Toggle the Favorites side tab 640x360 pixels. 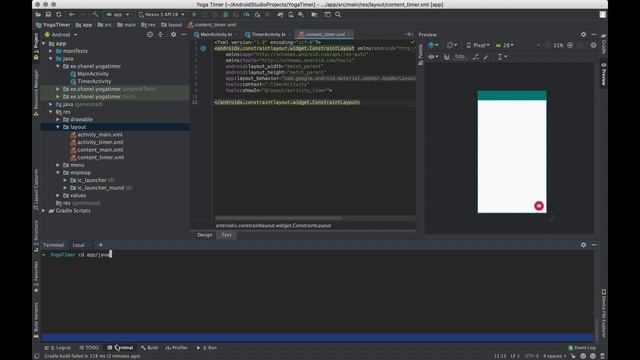[36, 276]
